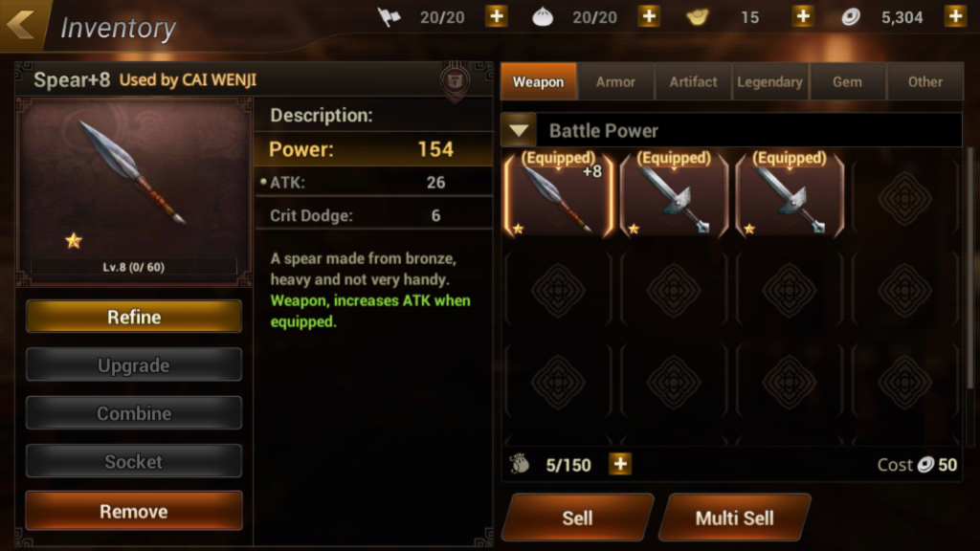Add gold ingots with plus icon
This screenshot has height=551, width=980.
tap(803, 16)
